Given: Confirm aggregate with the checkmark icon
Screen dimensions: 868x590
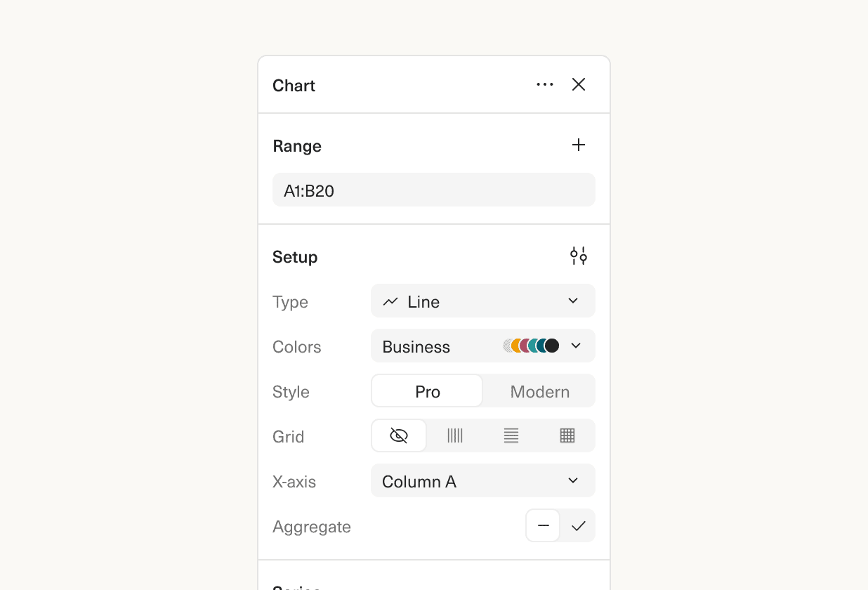Looking at the screenshot, I should coord(577,525).
